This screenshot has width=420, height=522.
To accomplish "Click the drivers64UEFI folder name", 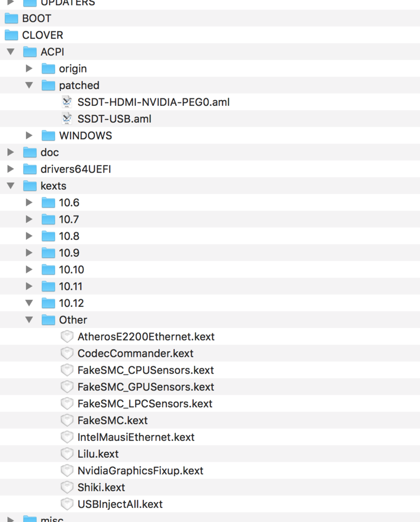I will tap(76, 169).
